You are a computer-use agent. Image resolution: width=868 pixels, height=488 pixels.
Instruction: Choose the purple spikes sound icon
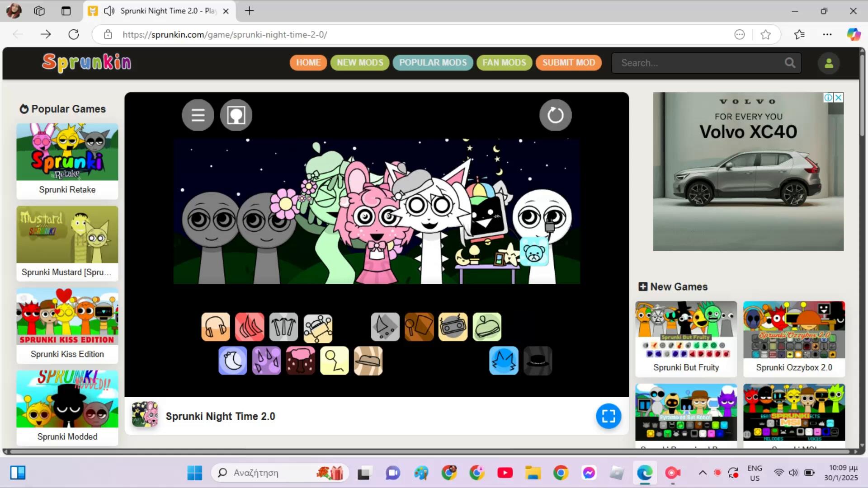pos(266,361)
